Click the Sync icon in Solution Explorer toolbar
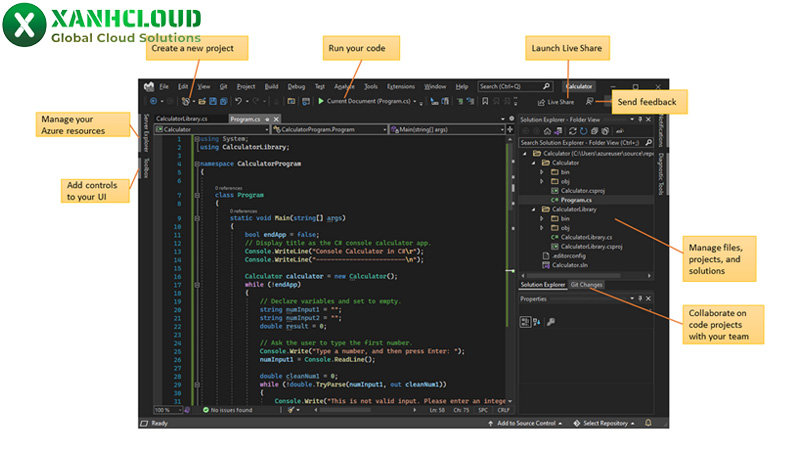This screenshot has height=451, width=800. [x=573, y=131]
